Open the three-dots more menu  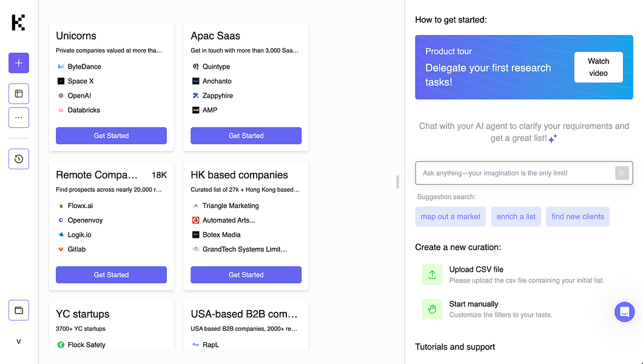click(x=19, y=118)
